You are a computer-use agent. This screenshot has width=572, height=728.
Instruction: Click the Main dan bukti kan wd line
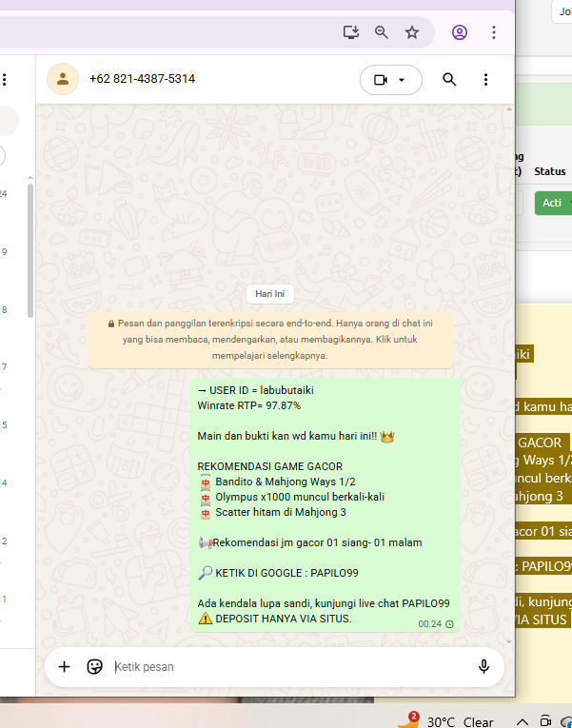pyautogui.click(x=296, y=437)
